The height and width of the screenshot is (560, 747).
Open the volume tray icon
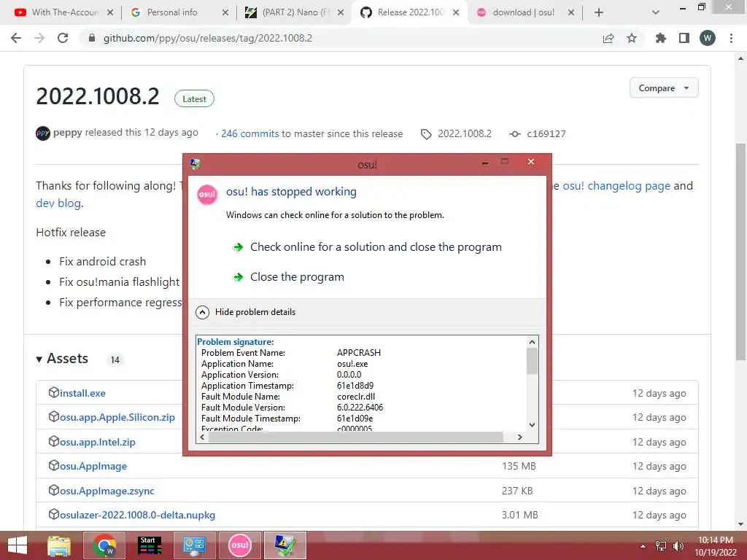(x=678, y=546)
